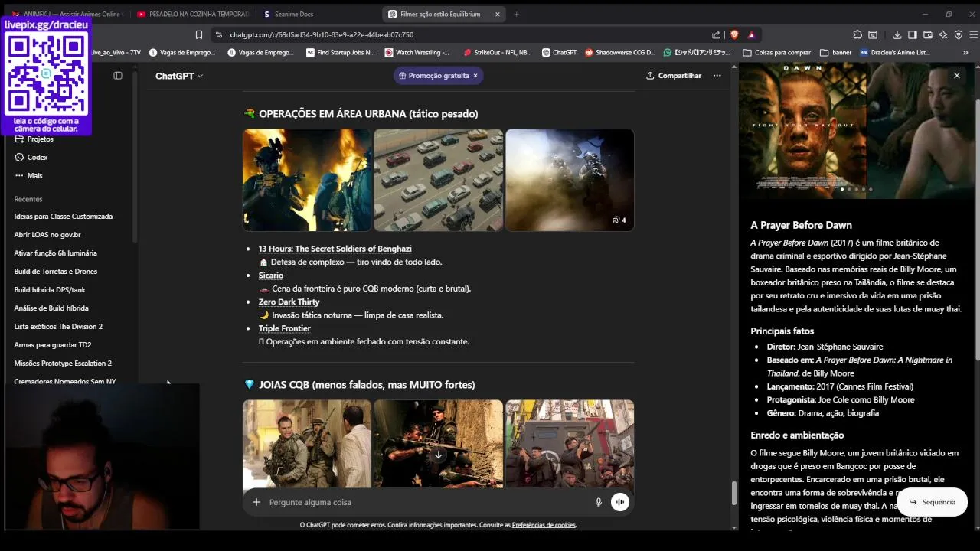This screenshot has height=551, width=980.
Task: Click the Triple Frontier link
Action: point(284,328)
